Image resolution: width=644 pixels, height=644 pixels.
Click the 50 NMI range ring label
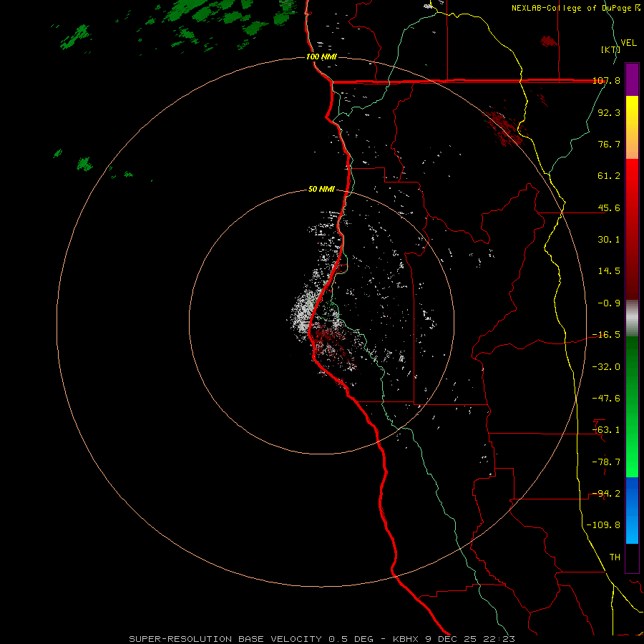tap(321, 190)
